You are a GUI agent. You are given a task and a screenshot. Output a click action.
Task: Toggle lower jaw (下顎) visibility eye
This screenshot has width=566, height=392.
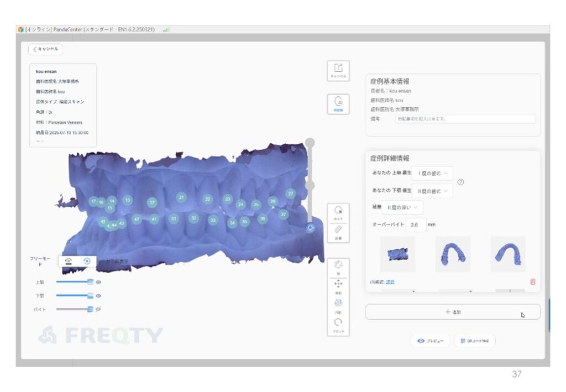click(x=98, y=296)
